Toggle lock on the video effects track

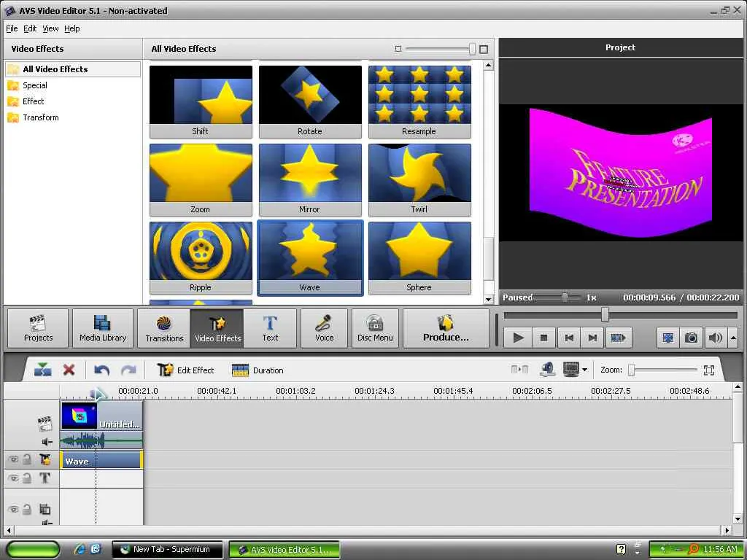point(27,459)
